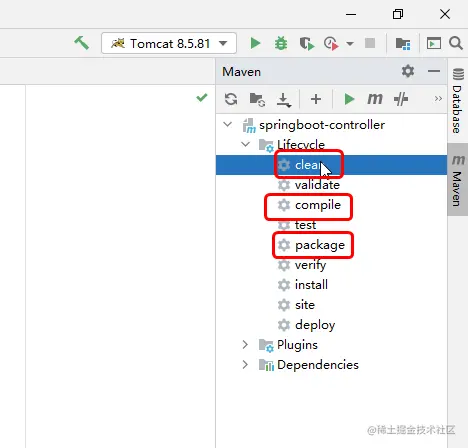Run Maven Build green play icon

(x=349, y=99)
